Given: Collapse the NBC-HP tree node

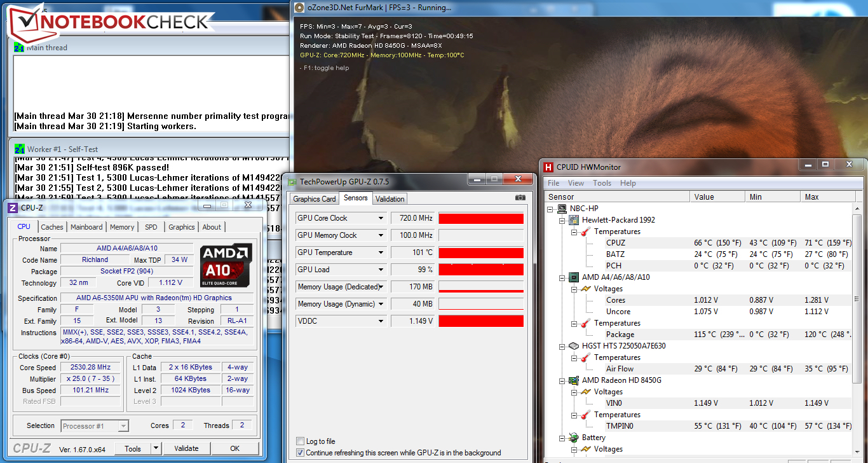Looking at the screenshot, I should click(x=550, y=209).
